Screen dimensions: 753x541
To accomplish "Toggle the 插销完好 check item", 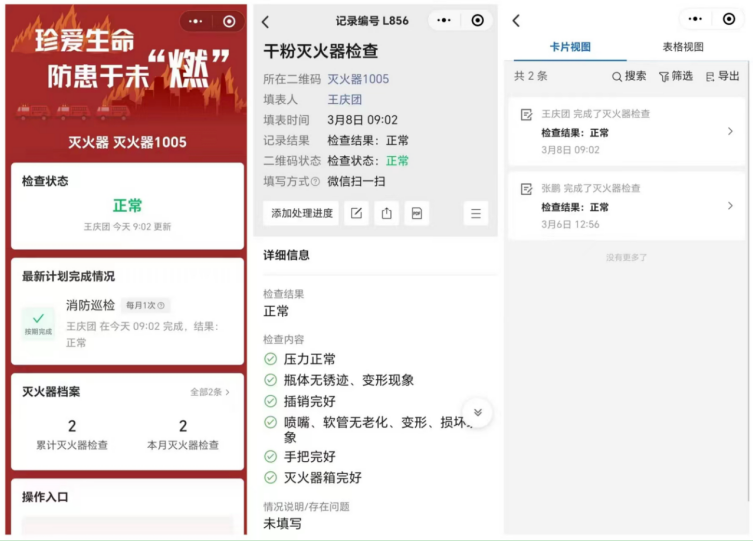I will point(270,401).
